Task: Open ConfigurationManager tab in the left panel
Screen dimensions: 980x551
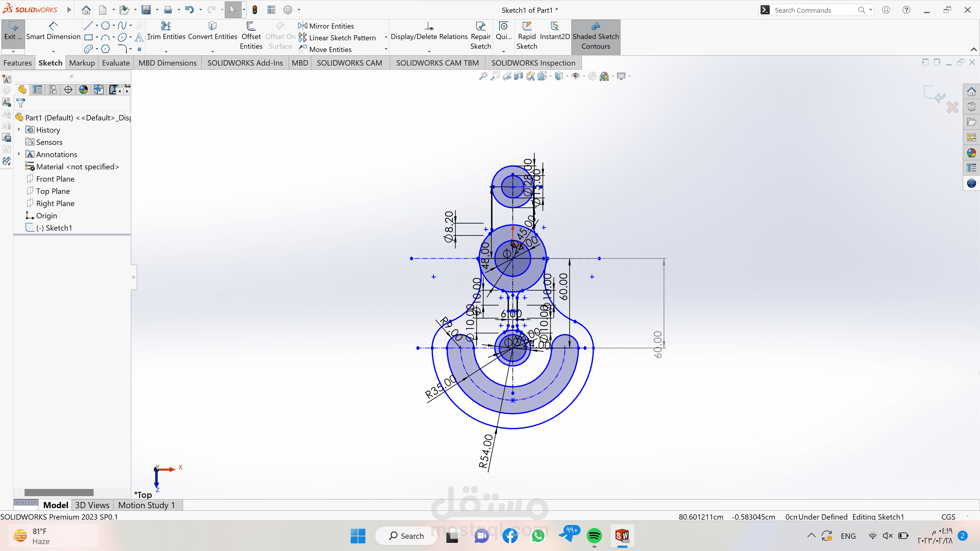Action: click(x=53, y=90)
